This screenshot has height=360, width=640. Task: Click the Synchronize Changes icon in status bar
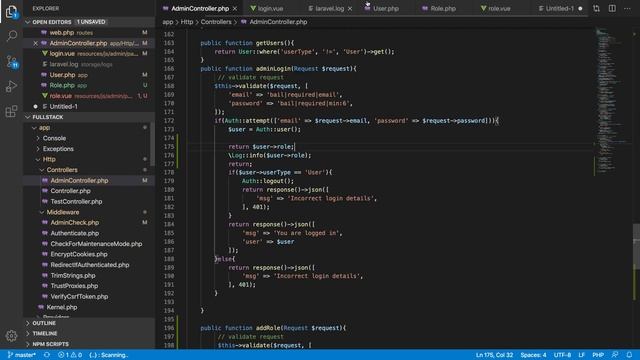click(x=47, y=355)
